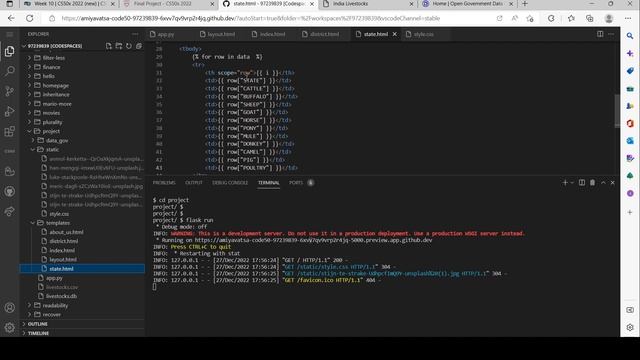This screenshot has width=640, height=360.
Task: Switch to the index.html editor tab
Action: (x=272, y=34)
